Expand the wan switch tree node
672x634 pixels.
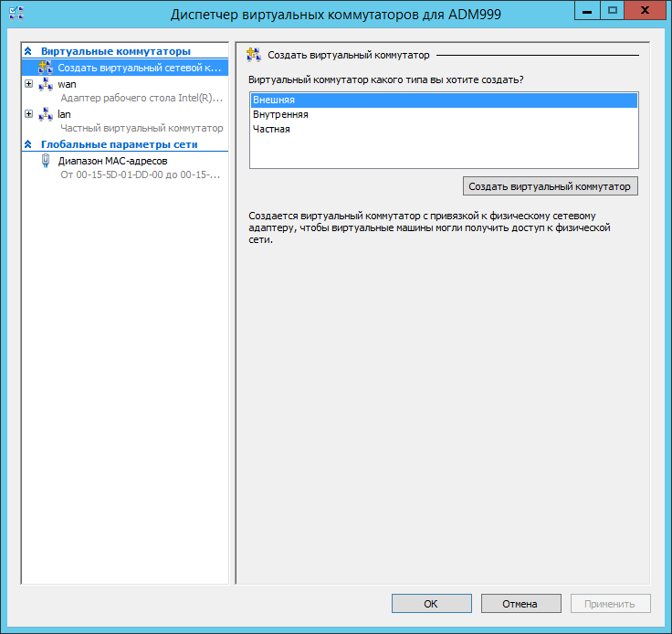pos(28,84)
